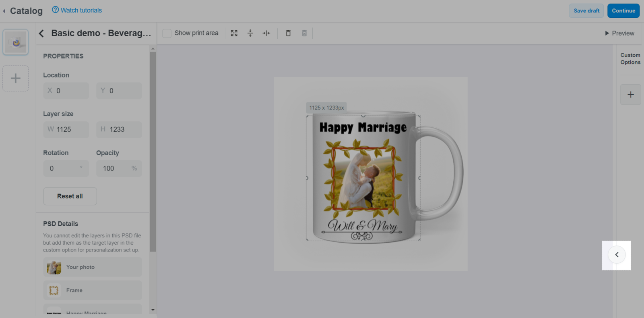Add a new mockup with plus tile
644x318 pixels.
click(16, 78)
